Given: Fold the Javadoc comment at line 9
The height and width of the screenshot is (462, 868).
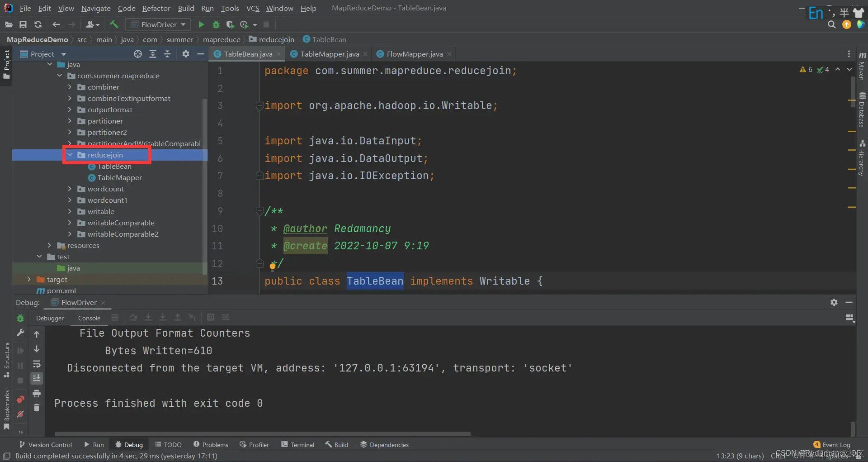Looking at the screenshot, I should pyautogui.click(x=259, y=211).
